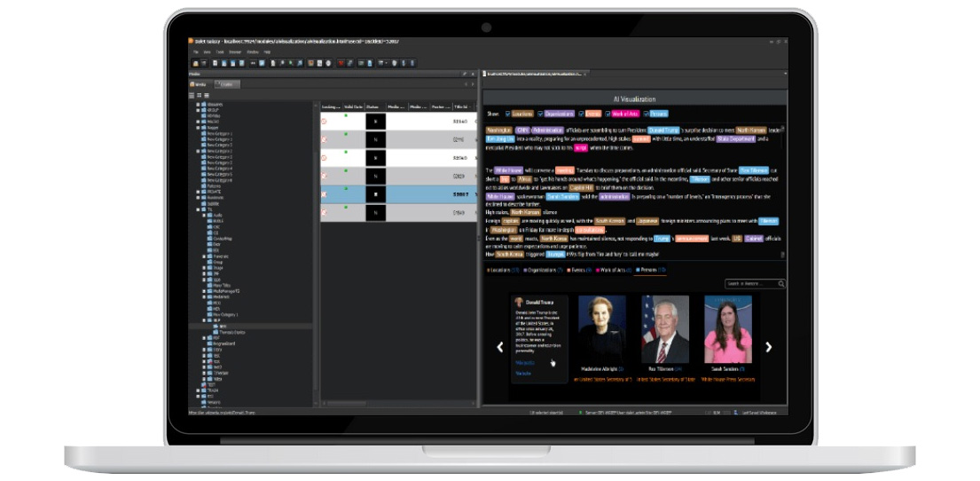This screenshot has width=980, height=481.
Task: Expand the TRASH folder in tree
Action: coord(198,390)
